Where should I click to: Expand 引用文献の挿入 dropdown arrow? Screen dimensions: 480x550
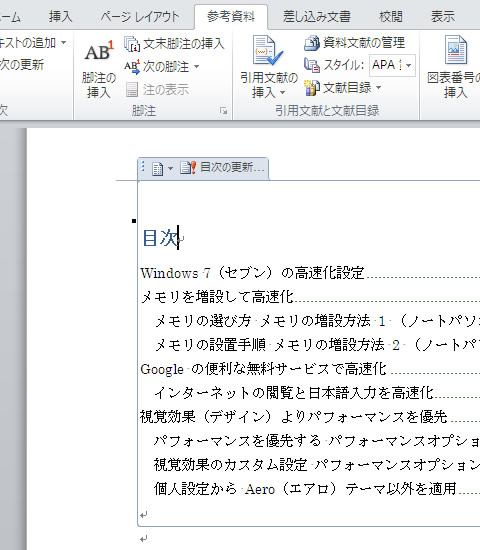point(282,93)
